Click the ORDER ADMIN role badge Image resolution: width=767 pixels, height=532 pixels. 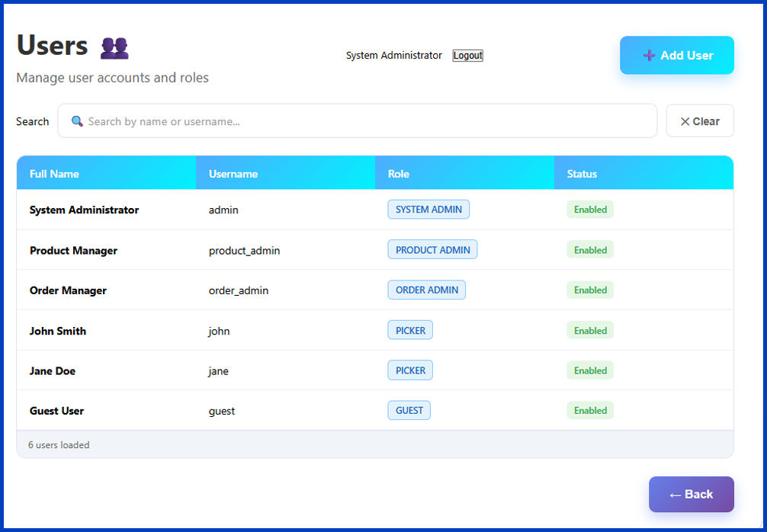click(426, 290)
